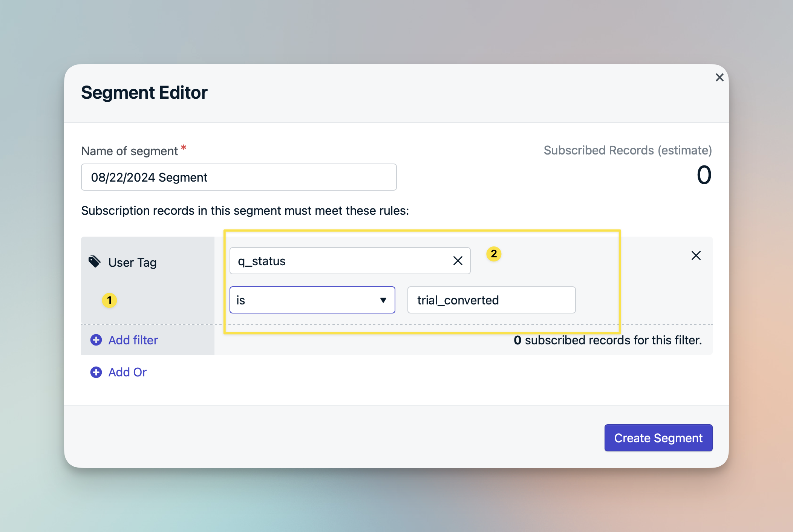
Task: Click into the q_status tag key field
Action: [339, 261]
